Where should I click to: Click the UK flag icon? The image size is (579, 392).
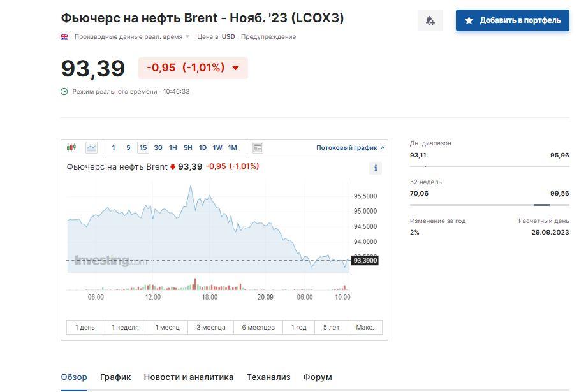[64, 36]
